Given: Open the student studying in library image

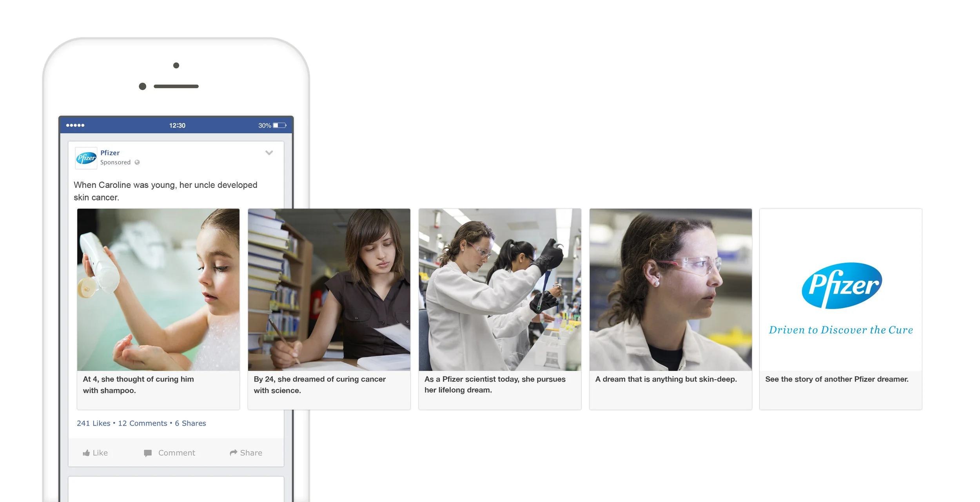Looking at the screenshot, I should point(329,289).
